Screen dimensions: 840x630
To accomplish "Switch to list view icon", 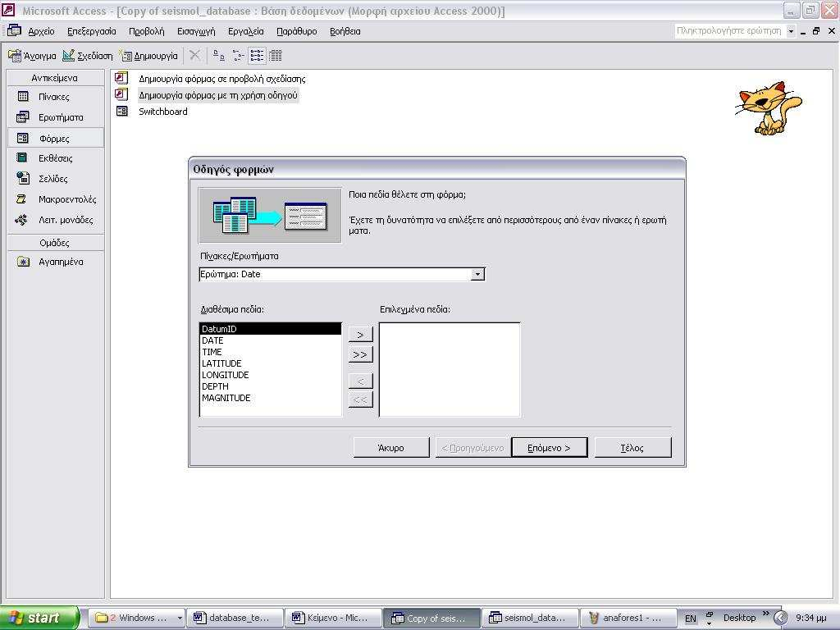I will pos(257,55).
